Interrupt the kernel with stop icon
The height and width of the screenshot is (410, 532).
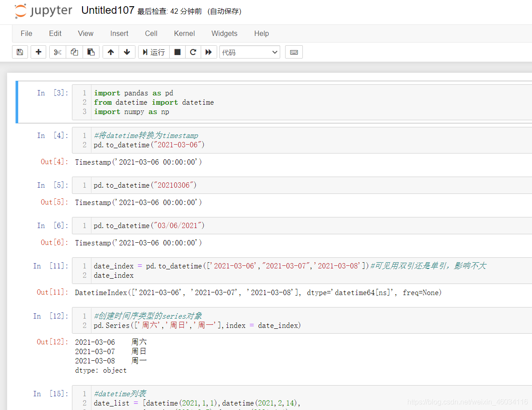coord(177,52)
